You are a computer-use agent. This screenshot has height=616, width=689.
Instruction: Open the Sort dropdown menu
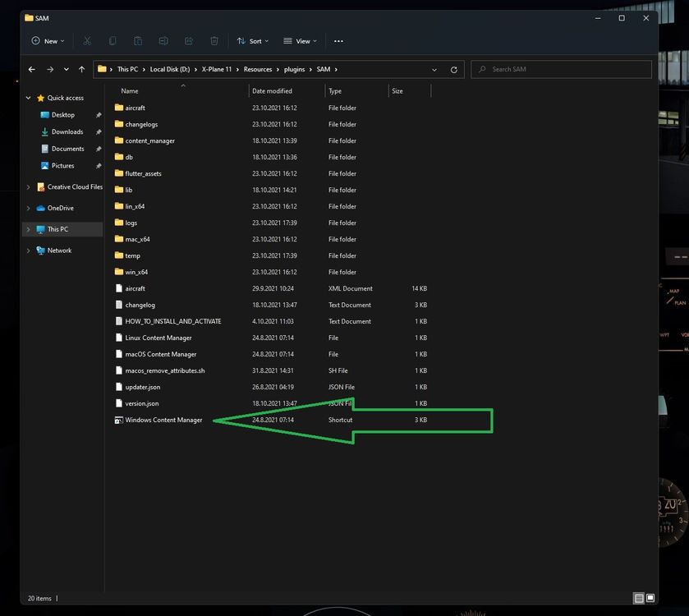coord(253,41)
